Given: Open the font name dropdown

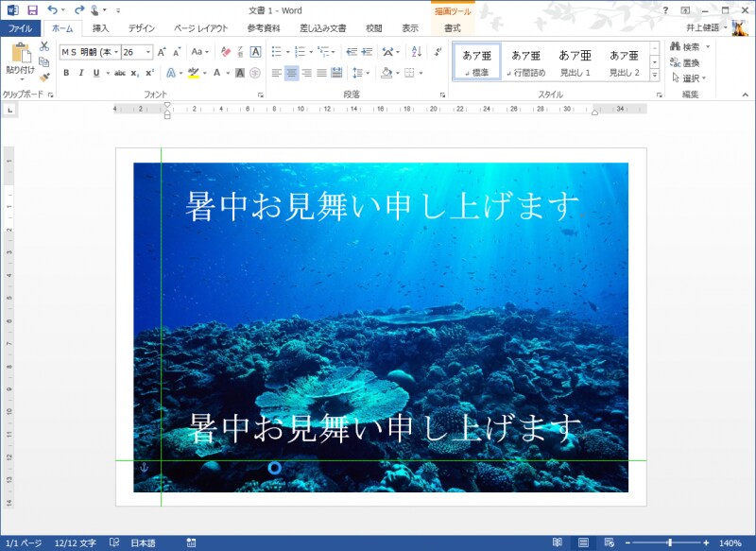Looking at the screenshot, I should click(115, 52).
